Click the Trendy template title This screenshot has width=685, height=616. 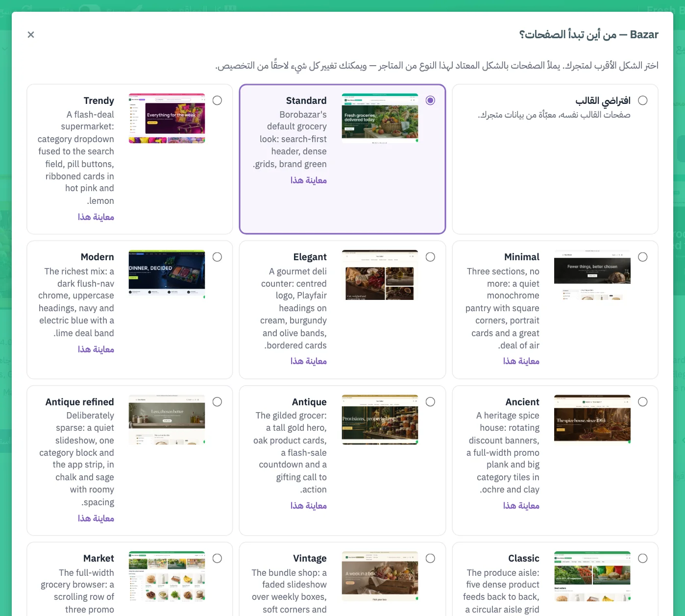(x=99, y=100)
